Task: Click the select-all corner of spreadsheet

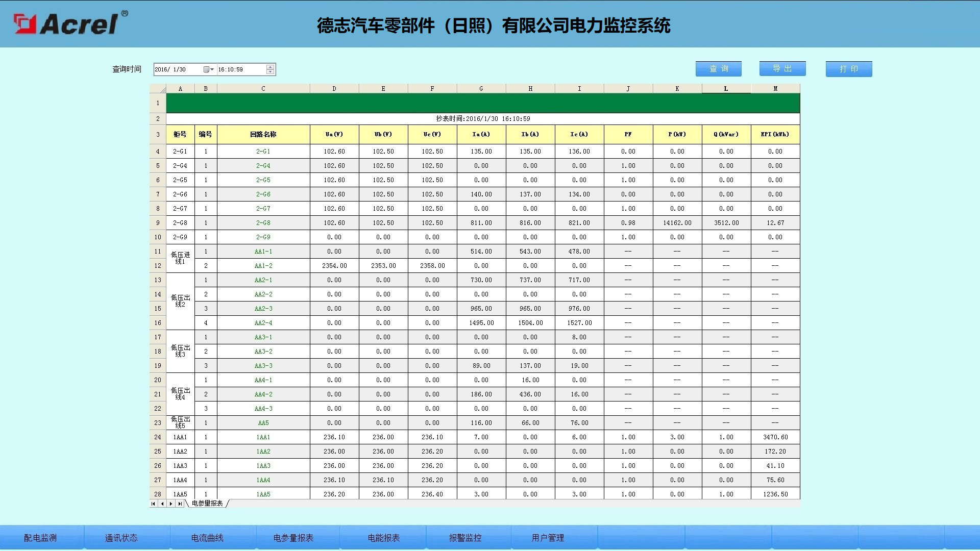Action: tap(158, 89)
